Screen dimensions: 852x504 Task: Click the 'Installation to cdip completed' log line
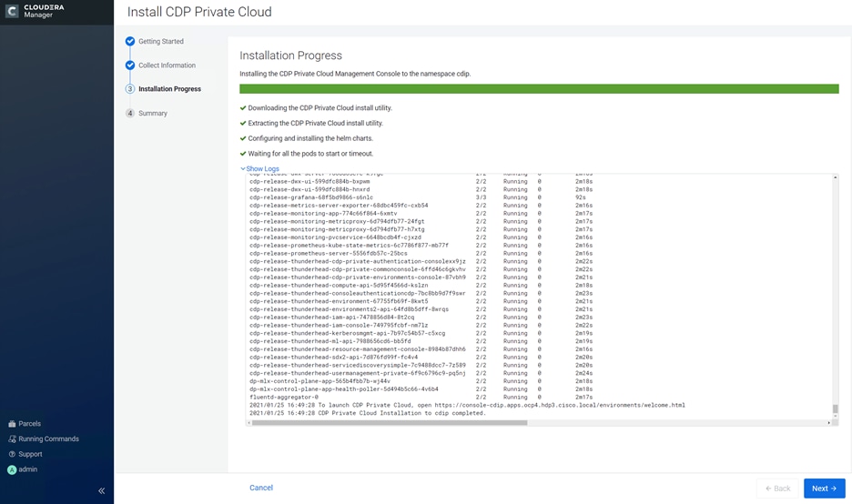(x=368, y=413)
